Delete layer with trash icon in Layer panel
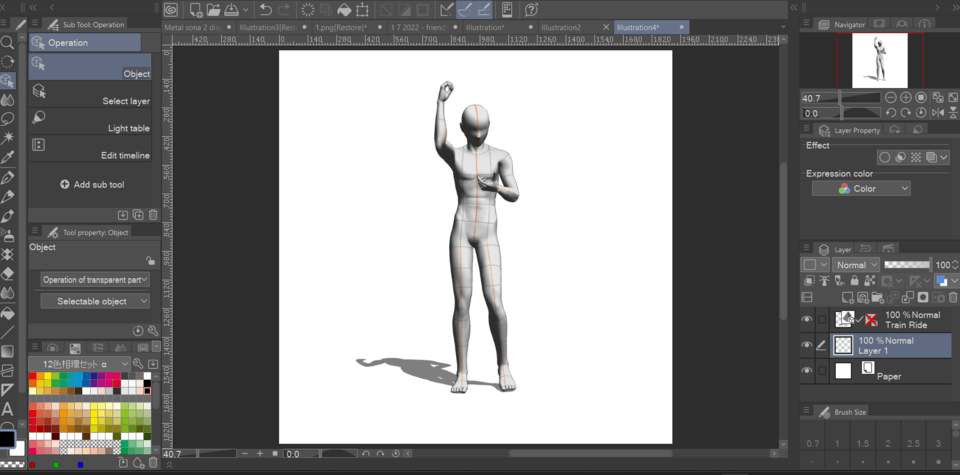 pos(952,297)
